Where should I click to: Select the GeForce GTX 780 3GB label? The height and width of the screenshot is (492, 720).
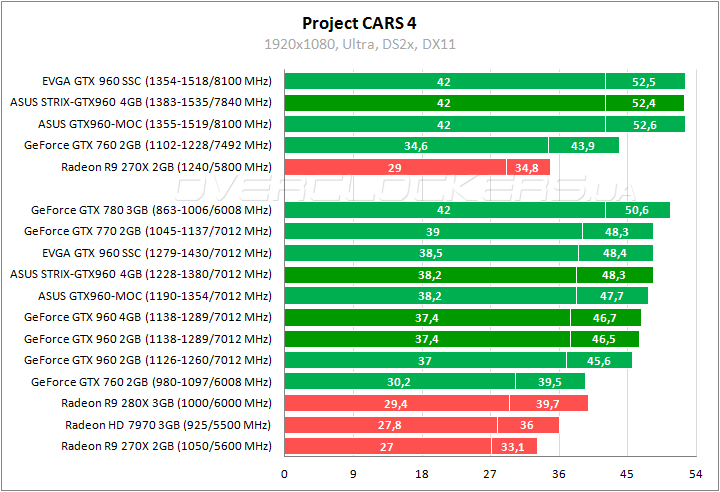tap(151, 210)
